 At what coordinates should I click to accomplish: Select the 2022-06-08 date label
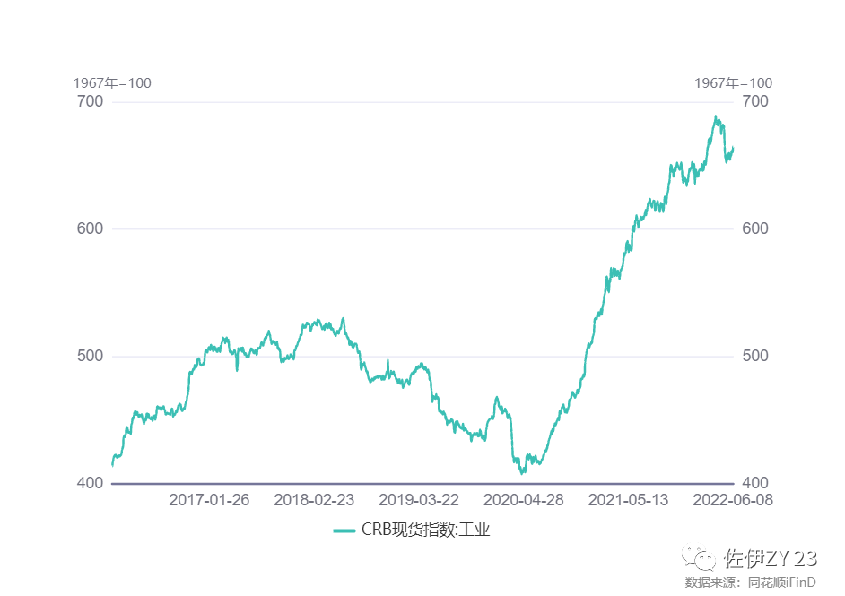(733, 499)
